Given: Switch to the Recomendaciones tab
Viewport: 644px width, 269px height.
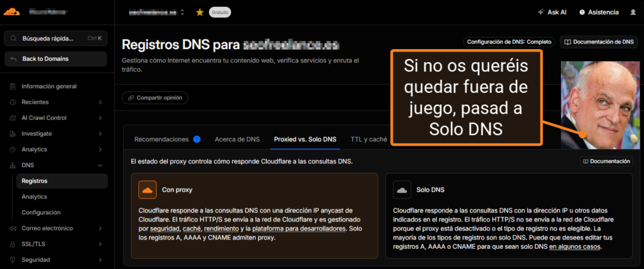Looking at the screenshot, I should 161,140.
